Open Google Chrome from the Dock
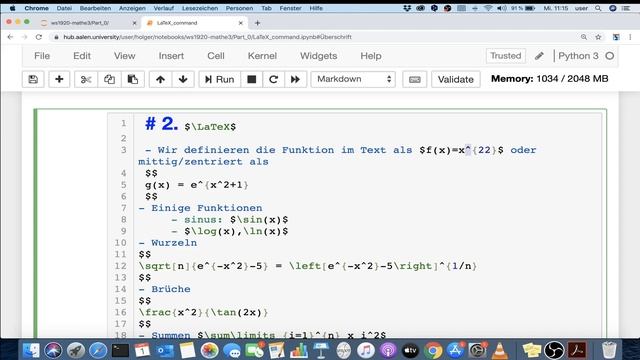The height and width of the screenshot is (360, 640). tap(433, 350)
